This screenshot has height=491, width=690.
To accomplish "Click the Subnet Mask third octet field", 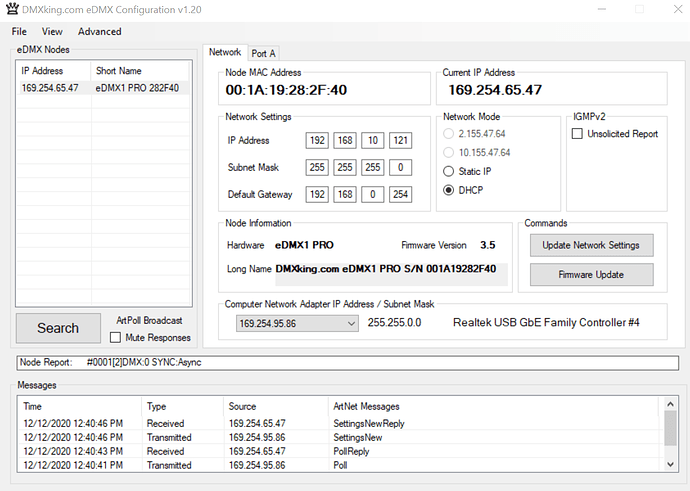I will (x=373, y=167).
